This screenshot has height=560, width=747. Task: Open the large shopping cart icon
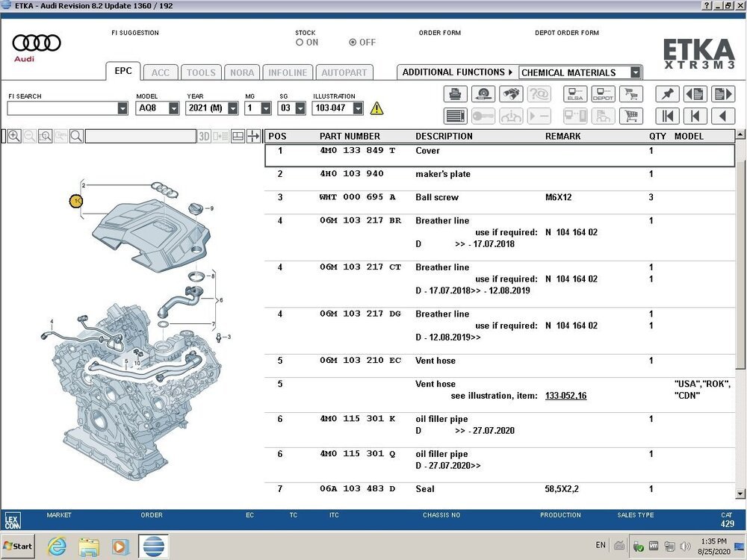click(631, 116)
